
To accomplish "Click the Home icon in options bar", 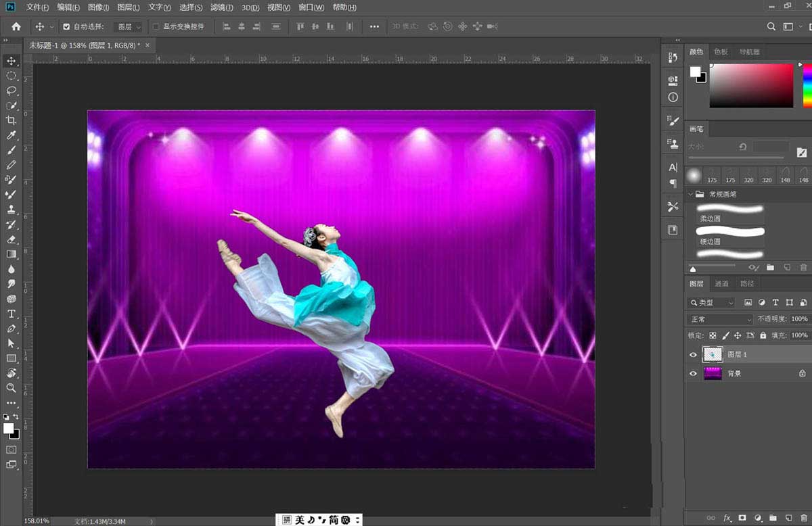I will 16,26.
